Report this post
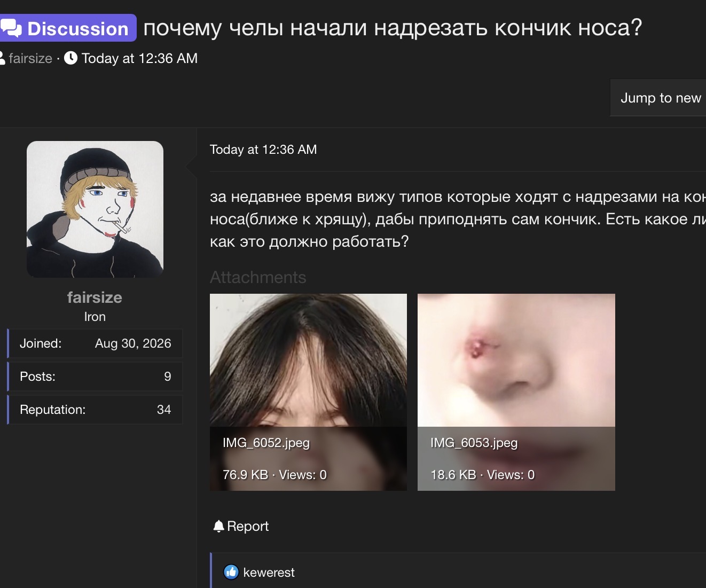This screenshot has width=706, height=588. pyautogui.click(x=241, y=526)
